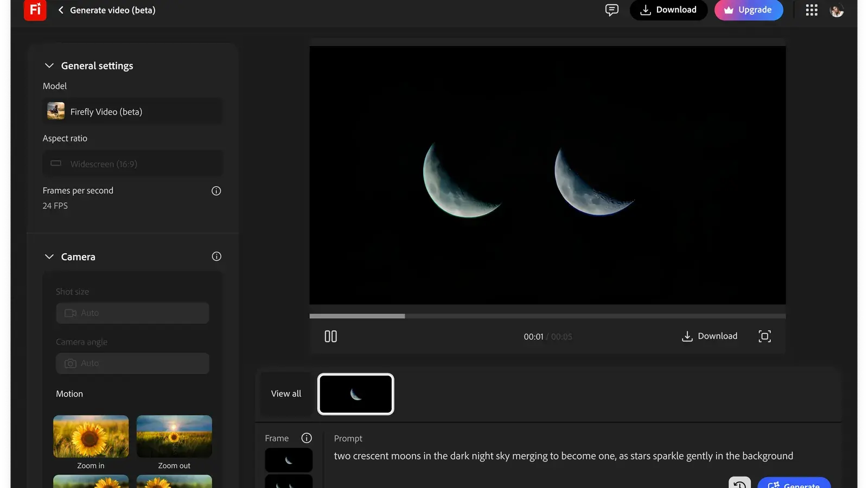The width and height of the screenshot is (868, 488).
Task: Select the first frame moon thumbnail
Action: click(x=289, y=460)
